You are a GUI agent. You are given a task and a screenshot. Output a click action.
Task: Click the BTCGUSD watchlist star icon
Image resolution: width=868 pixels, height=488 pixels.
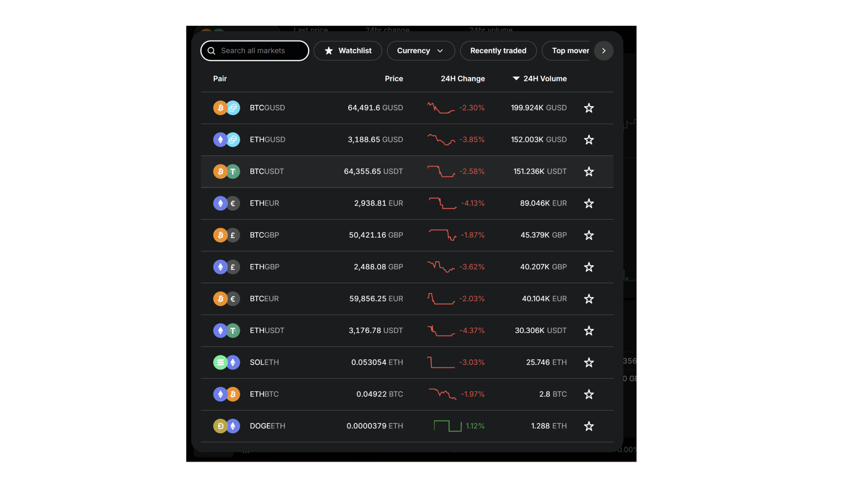(589, 108)
